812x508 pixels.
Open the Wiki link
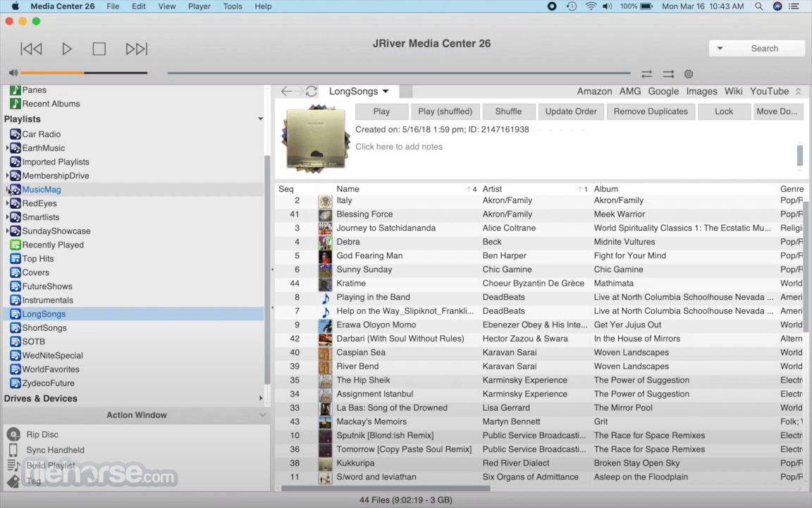point(733,91)
